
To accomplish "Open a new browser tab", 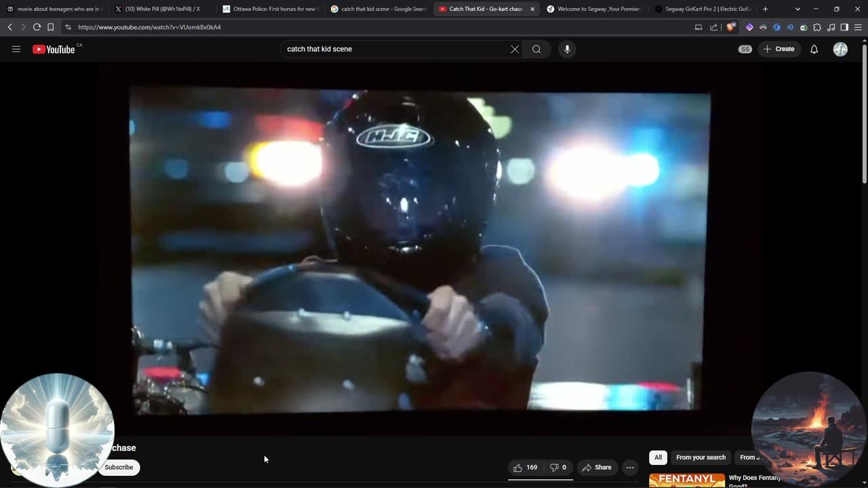I will click(765, 9).
